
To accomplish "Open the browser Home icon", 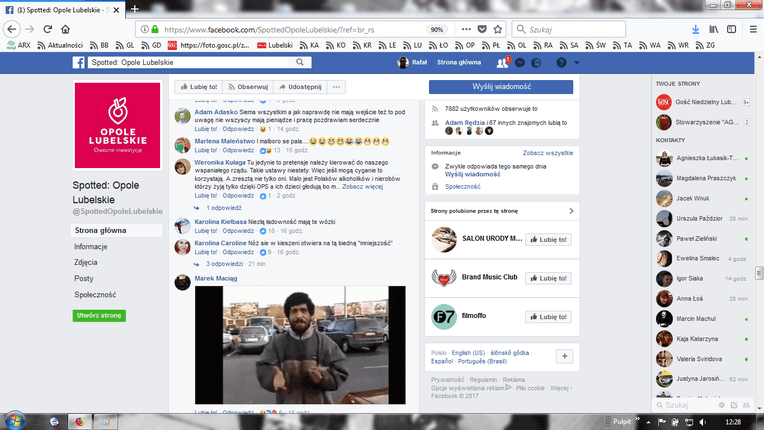I will [x=65, y=29].
